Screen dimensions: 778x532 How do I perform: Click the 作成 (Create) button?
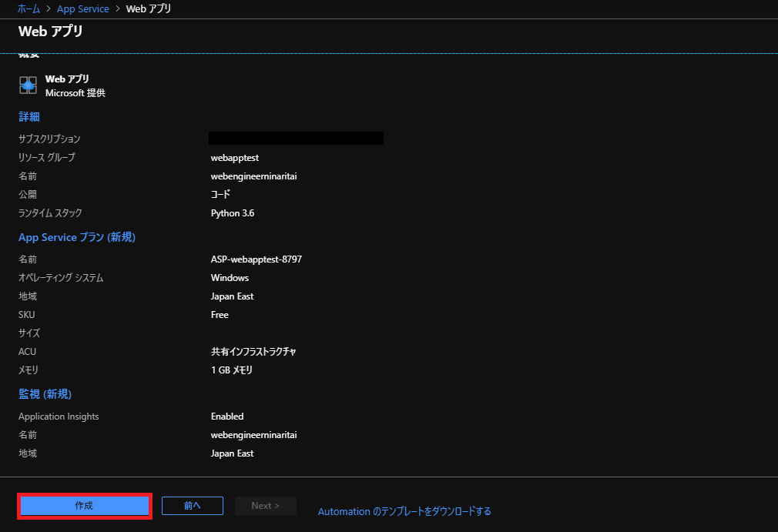click(85, 506)
